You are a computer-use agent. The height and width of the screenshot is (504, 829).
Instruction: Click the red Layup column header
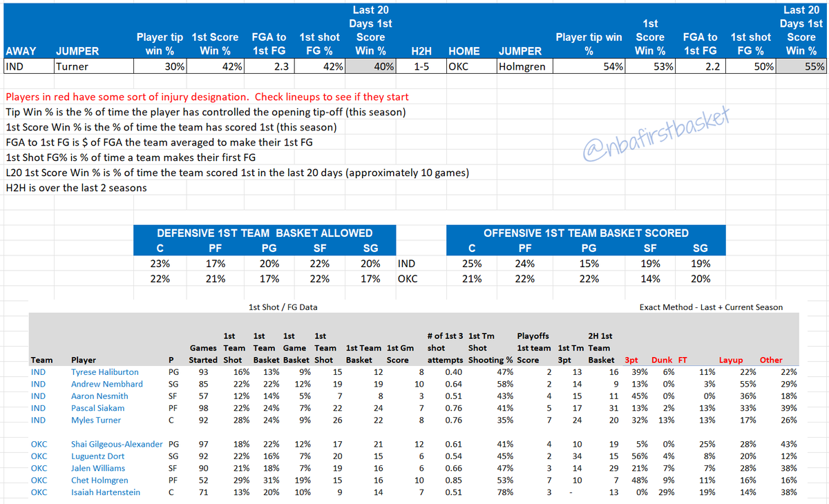tap(731, 360)
